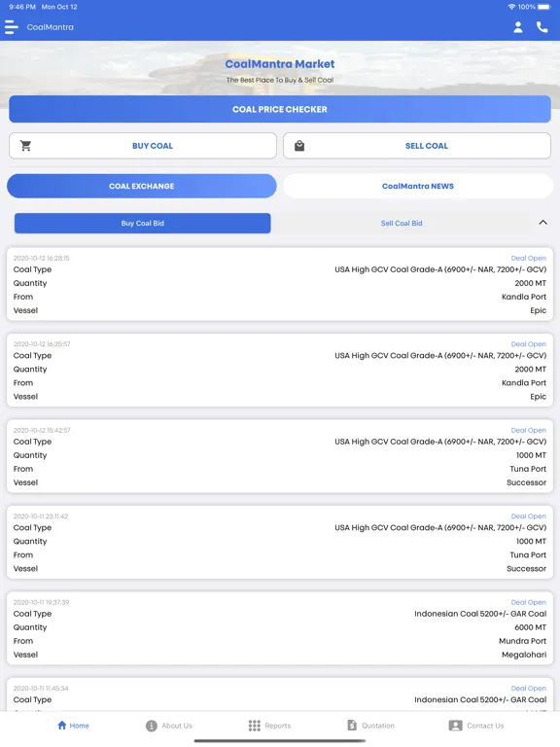Open the Reports tab label

(278, 726)
